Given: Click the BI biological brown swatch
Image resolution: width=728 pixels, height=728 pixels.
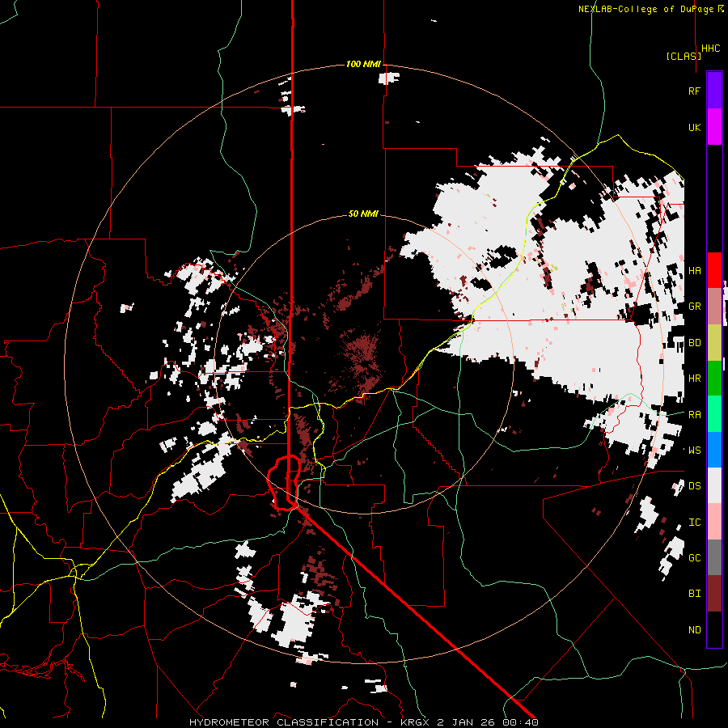Looking at the screenshot, I should (714, 594).
